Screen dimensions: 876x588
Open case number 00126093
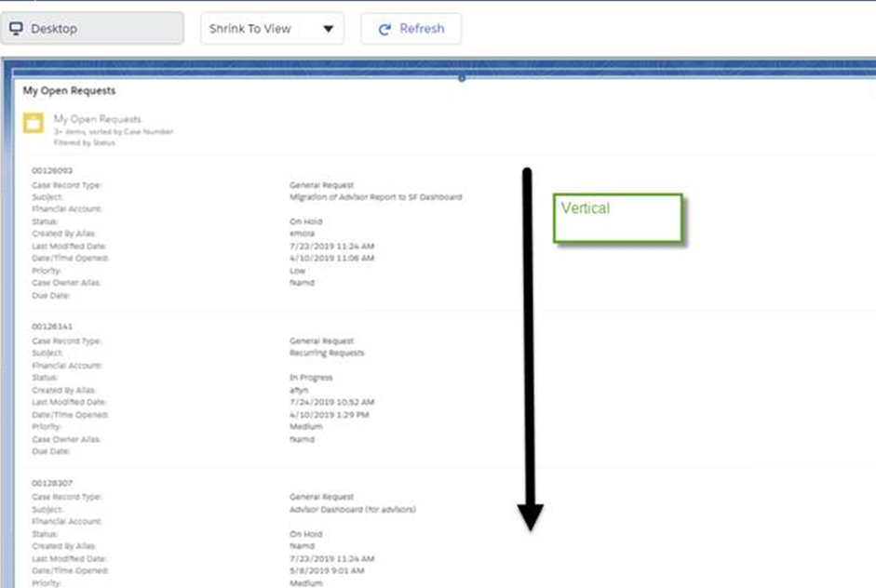(52, 170)
